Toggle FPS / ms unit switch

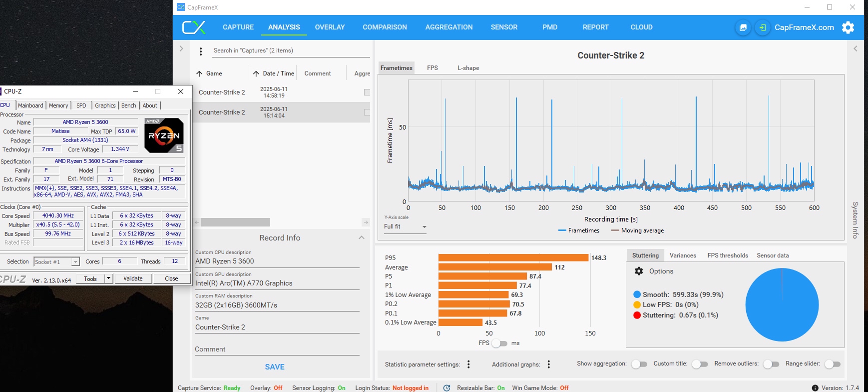[x=500, y=343]
